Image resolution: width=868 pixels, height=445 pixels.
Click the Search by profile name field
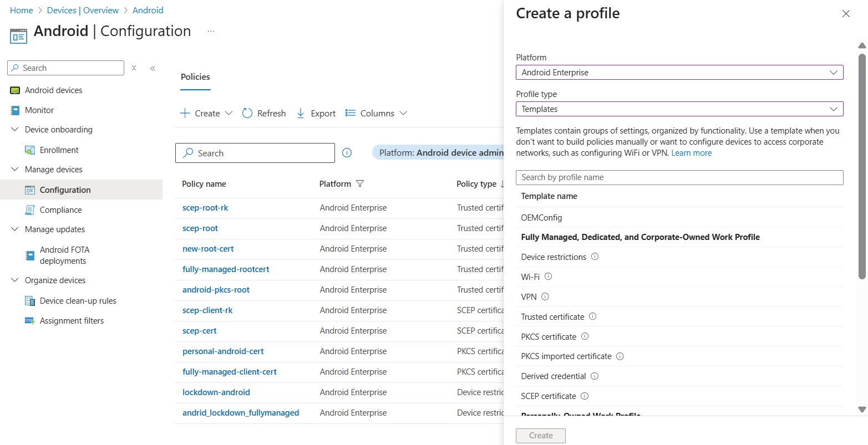pyautogui.click(x=679, y=177)
